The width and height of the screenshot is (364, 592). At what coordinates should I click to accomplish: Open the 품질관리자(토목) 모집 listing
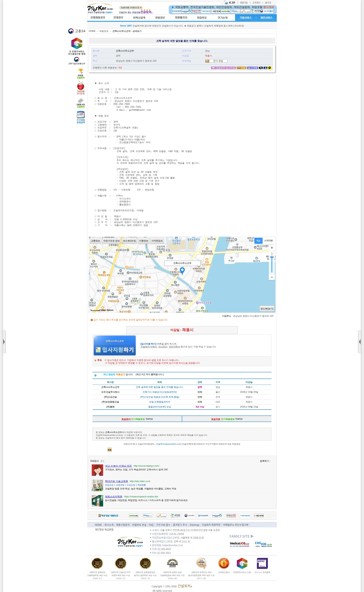click(160, 407)
